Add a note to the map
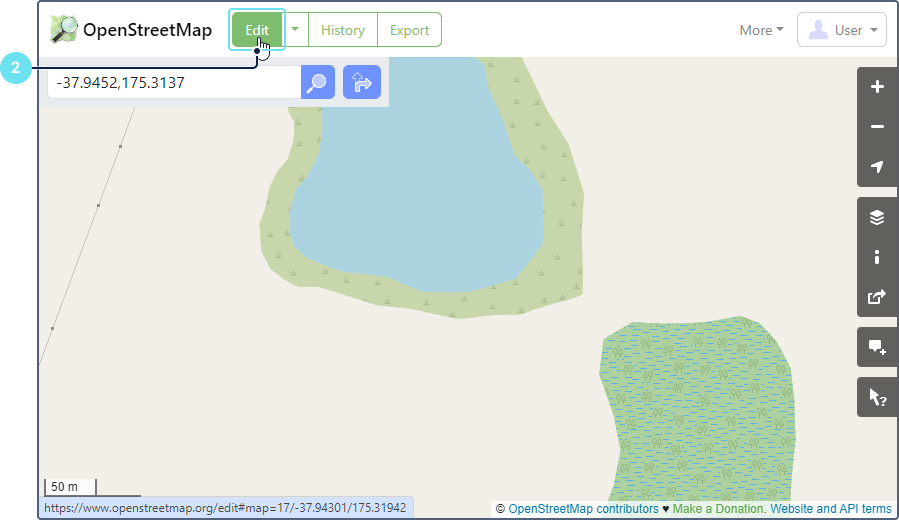The image size is (899, 520). pos(877,347)
